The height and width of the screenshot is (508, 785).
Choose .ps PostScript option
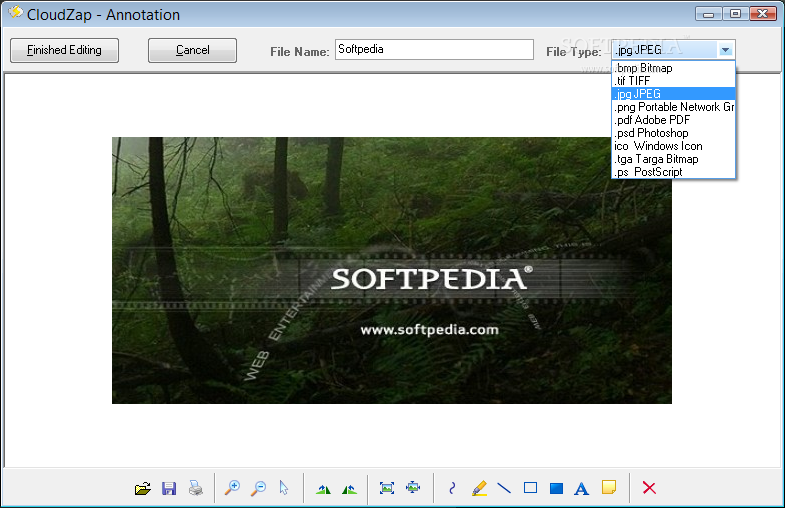[673, 172]
